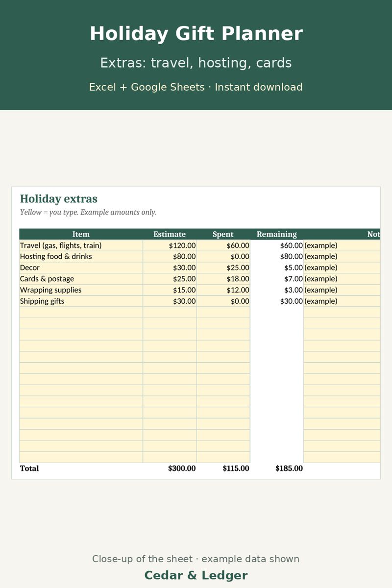Screen dimensions: 392x588
Task: Select the 'Travel (gas, flights, train)' cell
Action: pyautogui.click(x=81, y=245)
